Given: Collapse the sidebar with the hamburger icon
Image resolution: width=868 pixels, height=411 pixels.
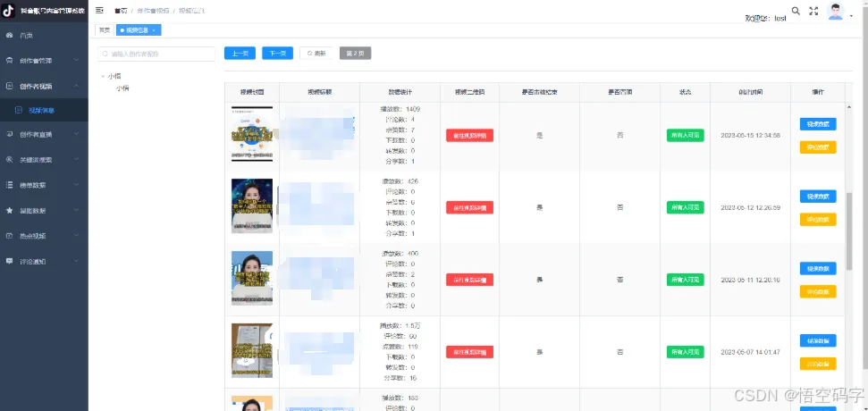Looking at the screenshot, I should point(99,11).
